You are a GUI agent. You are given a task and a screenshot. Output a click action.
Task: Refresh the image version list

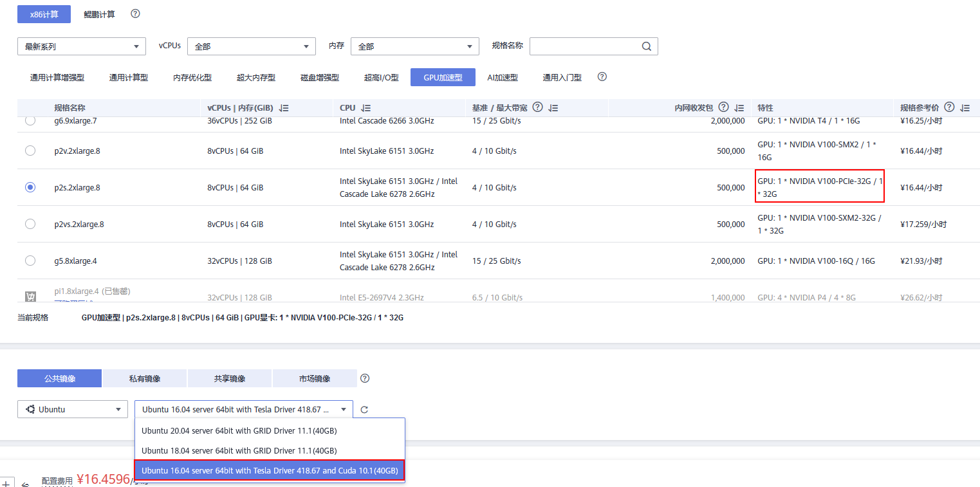(364, 409)
